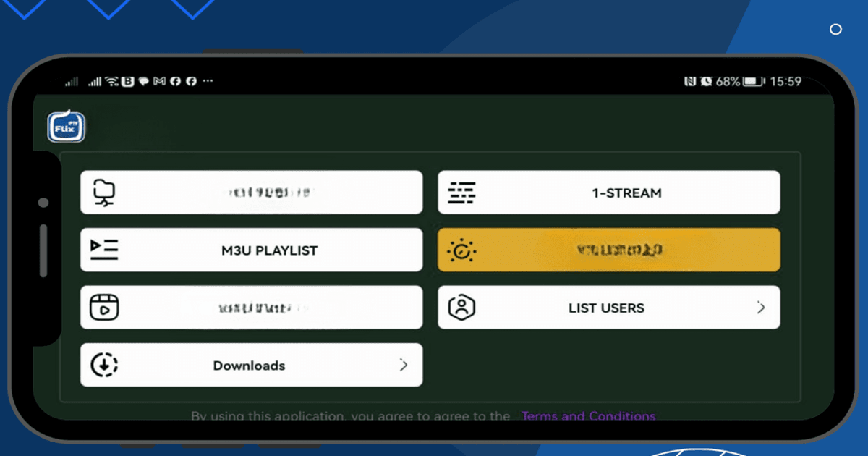
Task: Tap the three-dots overflow in status bar
Action: pyautogui.click(x=208, y=82)
